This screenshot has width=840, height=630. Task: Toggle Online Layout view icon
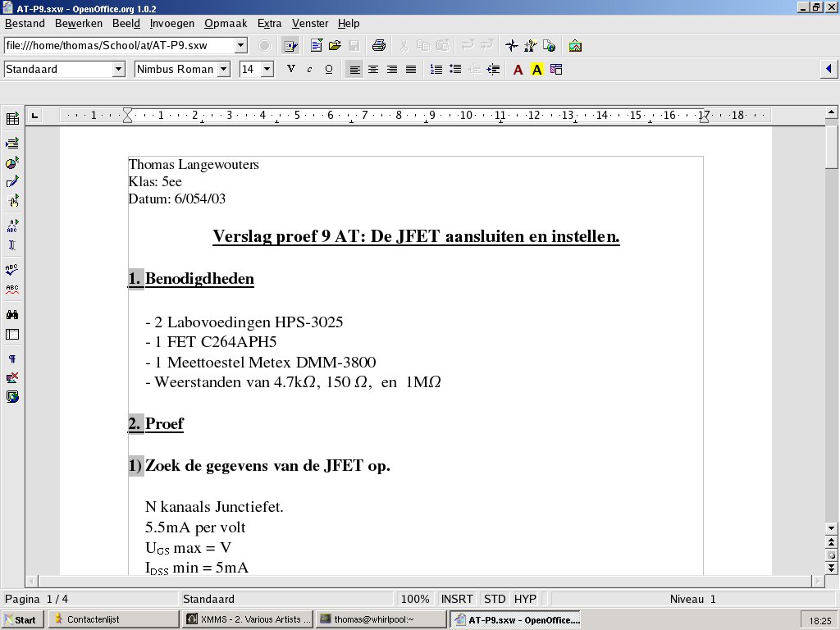(12, 397)
